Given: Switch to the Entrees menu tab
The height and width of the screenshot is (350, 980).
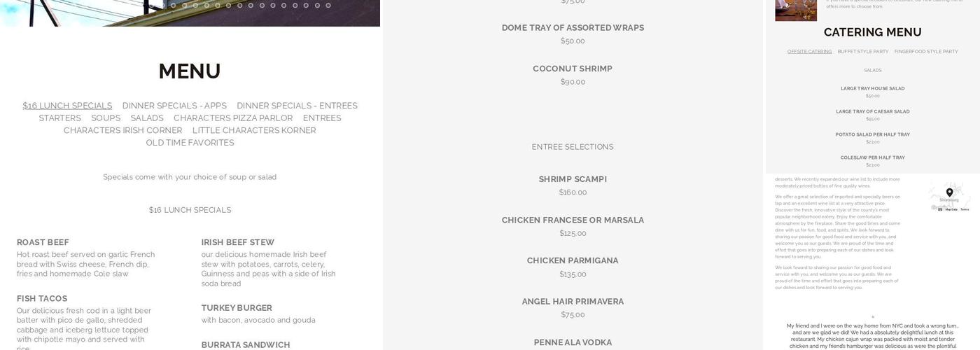Looking at the screenshot, I should click(x=322, y=118).
